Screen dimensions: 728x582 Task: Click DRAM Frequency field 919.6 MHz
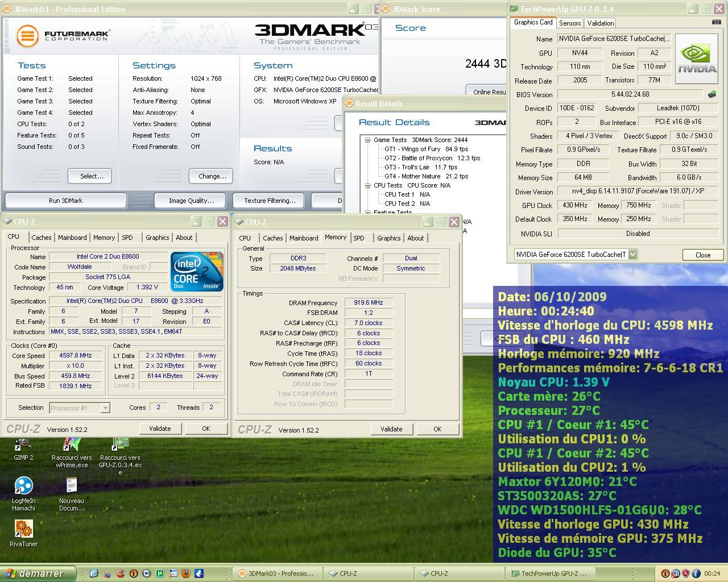click(x=368, y=303)
